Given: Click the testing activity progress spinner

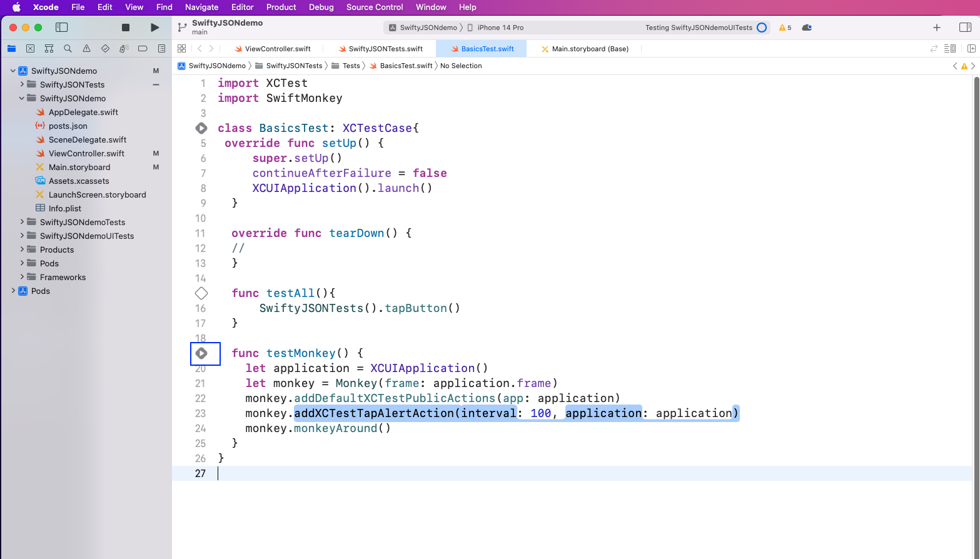Looking at the screenshot, I should (x=762, y=28).
